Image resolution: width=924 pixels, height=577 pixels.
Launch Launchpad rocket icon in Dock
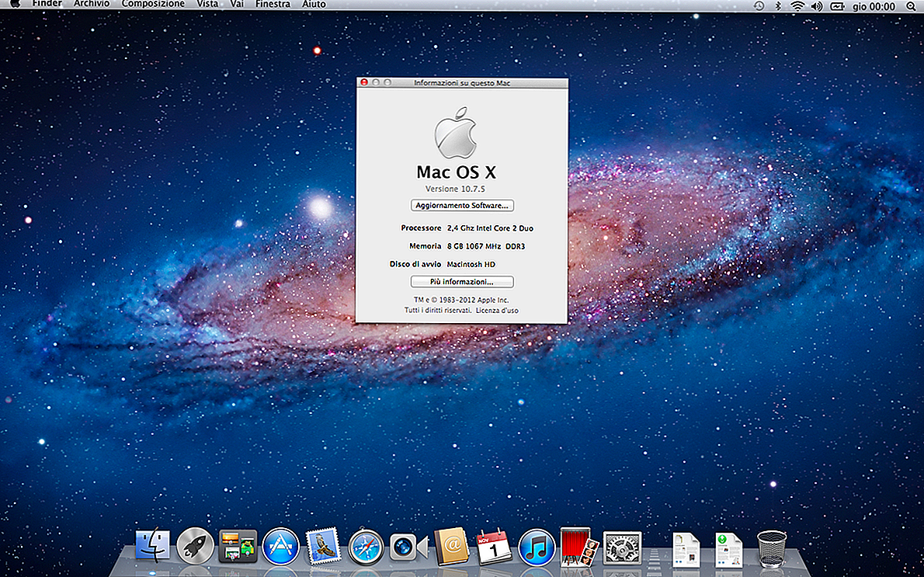point(195,546)
